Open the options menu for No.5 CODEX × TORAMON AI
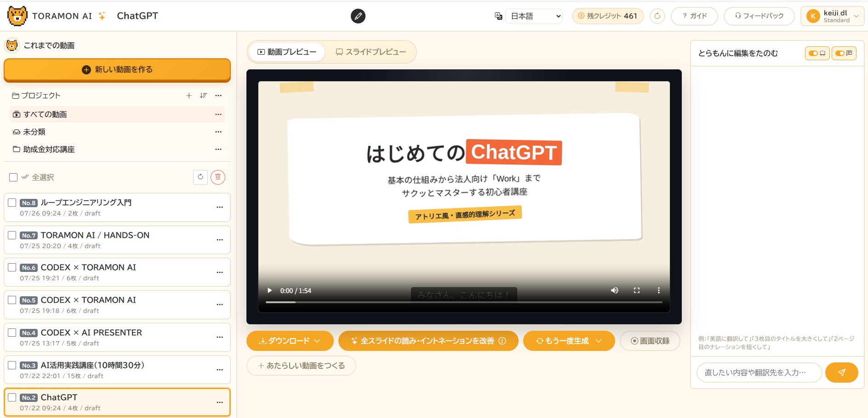The width and height of the screenshot is (868, 418). pyautogui.click(x=220, y=305)
